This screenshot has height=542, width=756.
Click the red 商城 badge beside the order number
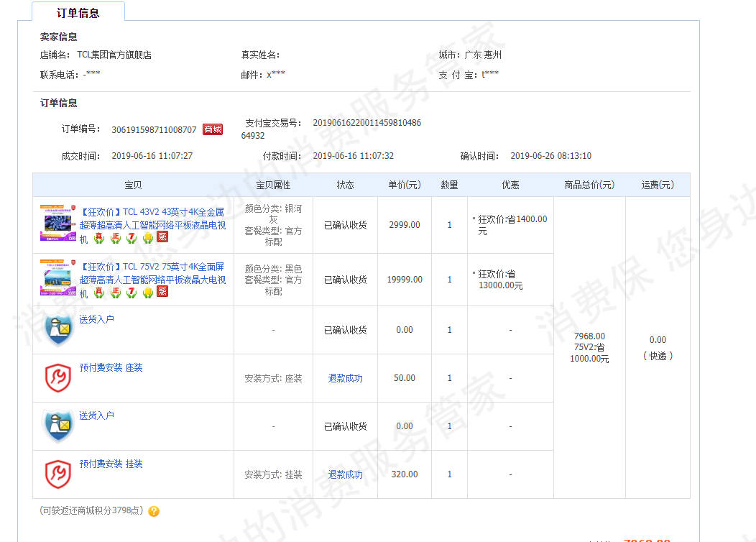click(x=213, y=129)
